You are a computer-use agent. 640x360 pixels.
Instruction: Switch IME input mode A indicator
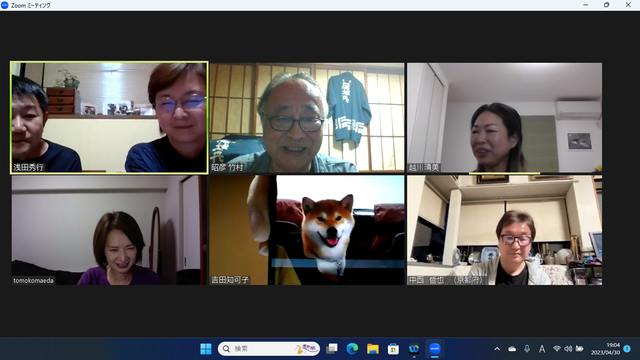pos(542,349)
